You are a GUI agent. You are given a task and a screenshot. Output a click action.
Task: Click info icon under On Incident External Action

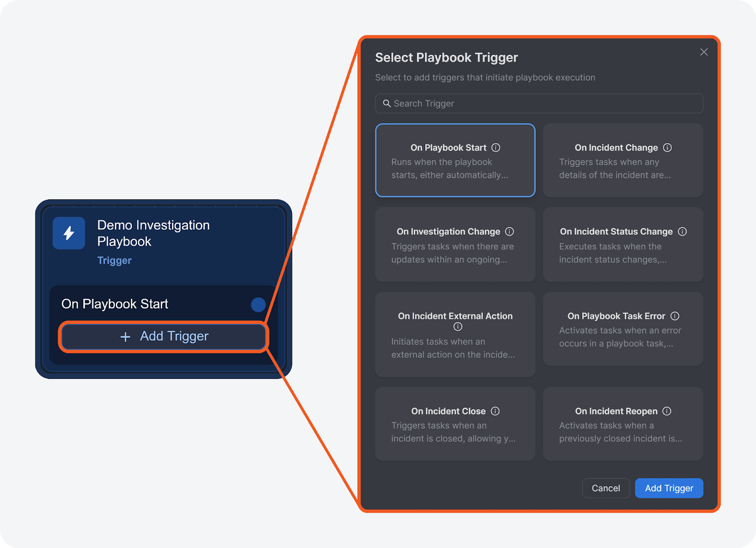coord(457,326)
